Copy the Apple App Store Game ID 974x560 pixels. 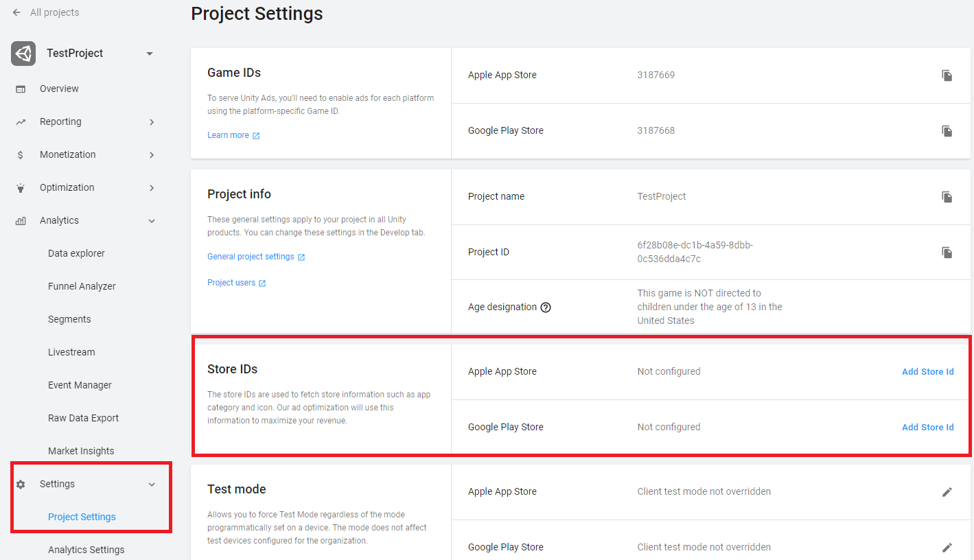[947, 75]
